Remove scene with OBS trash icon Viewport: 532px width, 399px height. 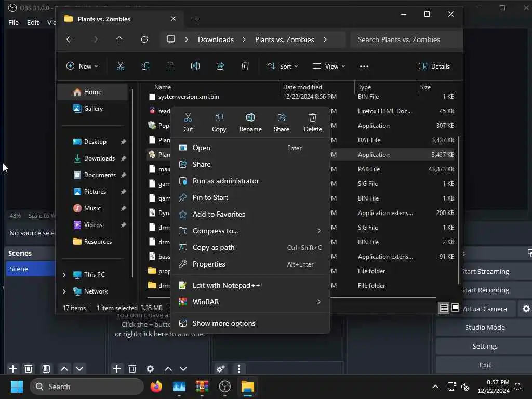(29, 369)
